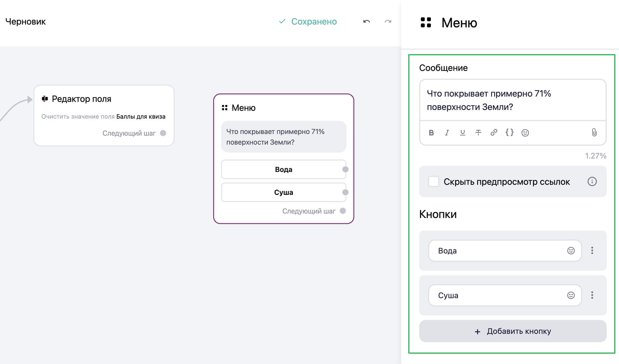Image resolution: width=619 pixels, height=364 pixels.
Task: Click Следующий шаг connector of Редактор поля
Action: (x=163, y=133)
